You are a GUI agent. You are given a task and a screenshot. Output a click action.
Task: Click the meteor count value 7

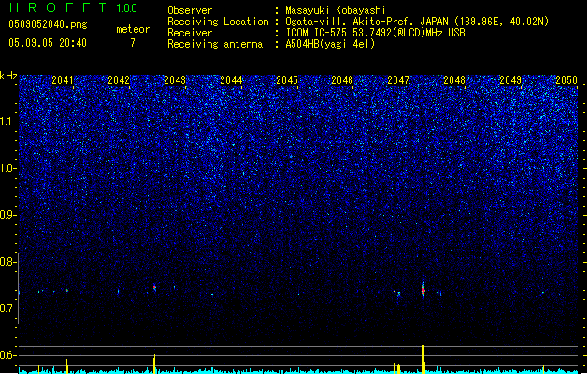click(133, 43)
